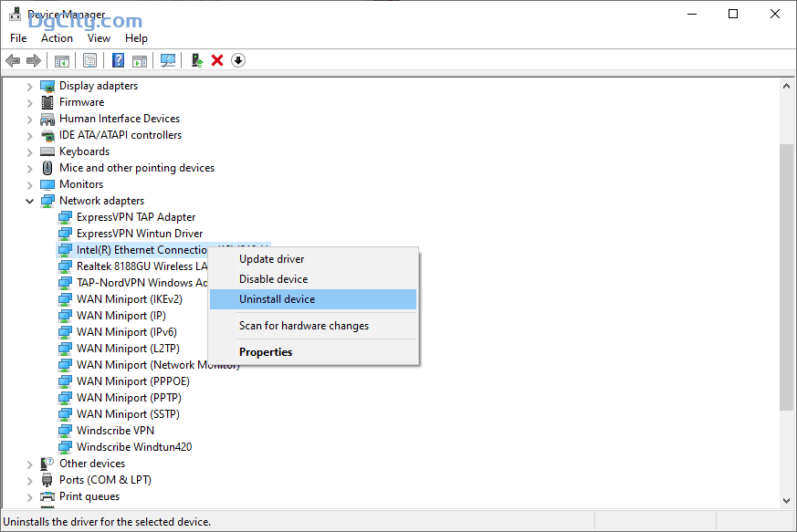797x532 pixels.
Task: Open the Help menu
Action: [x=136, y=38]
